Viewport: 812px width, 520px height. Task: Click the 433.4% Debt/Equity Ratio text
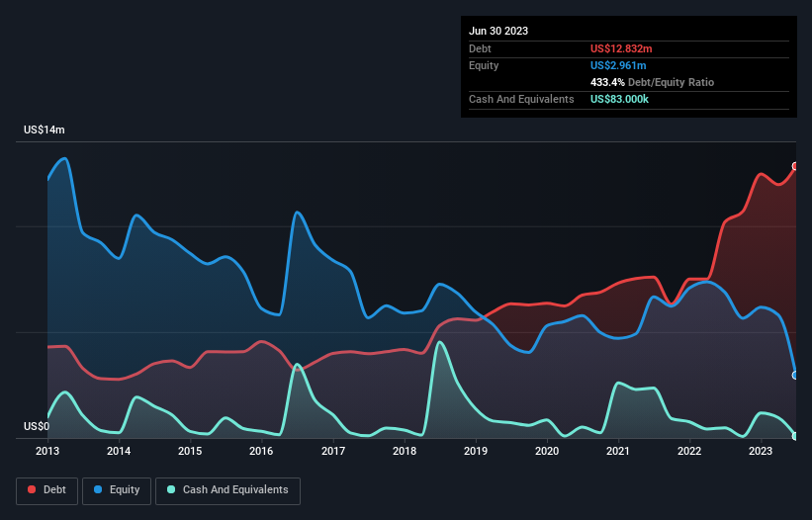click(652, 82)
